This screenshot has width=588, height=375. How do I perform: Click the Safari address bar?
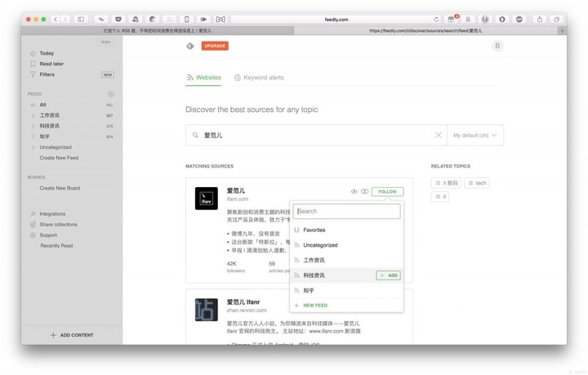336,19
